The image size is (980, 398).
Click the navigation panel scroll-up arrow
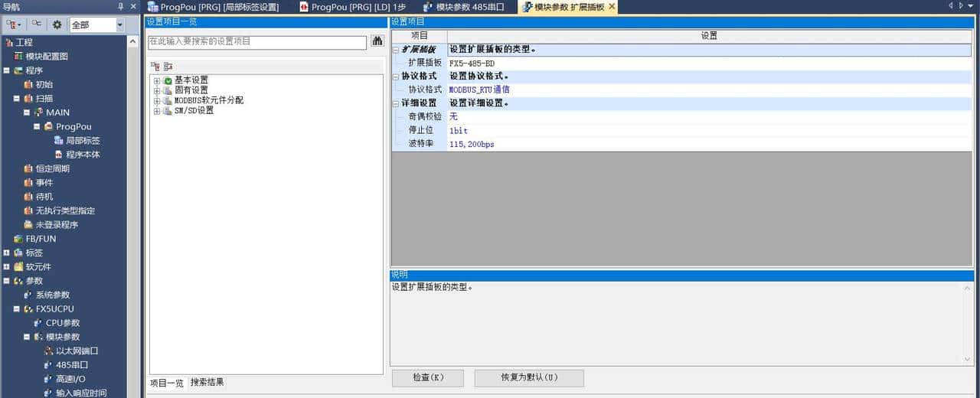pyautogui.click(x=135, y=41)
